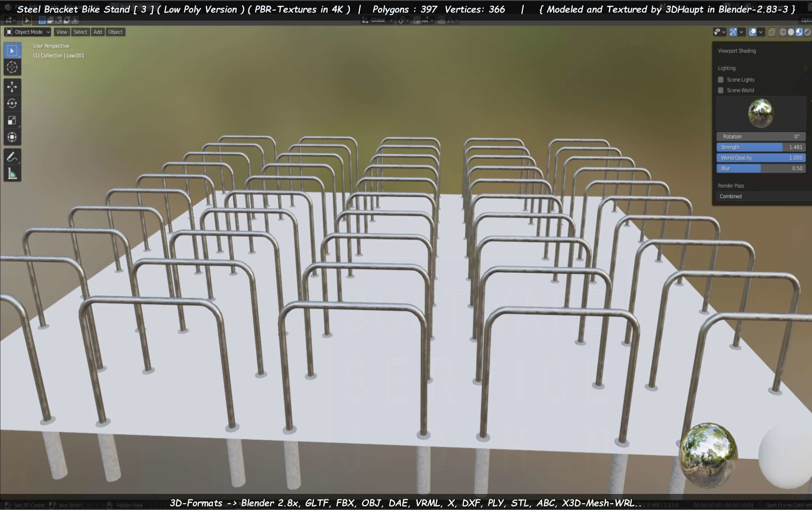Click the 'Box Select' status bar hint
Viewport: 812px width, 510px height.
[71, 505]
